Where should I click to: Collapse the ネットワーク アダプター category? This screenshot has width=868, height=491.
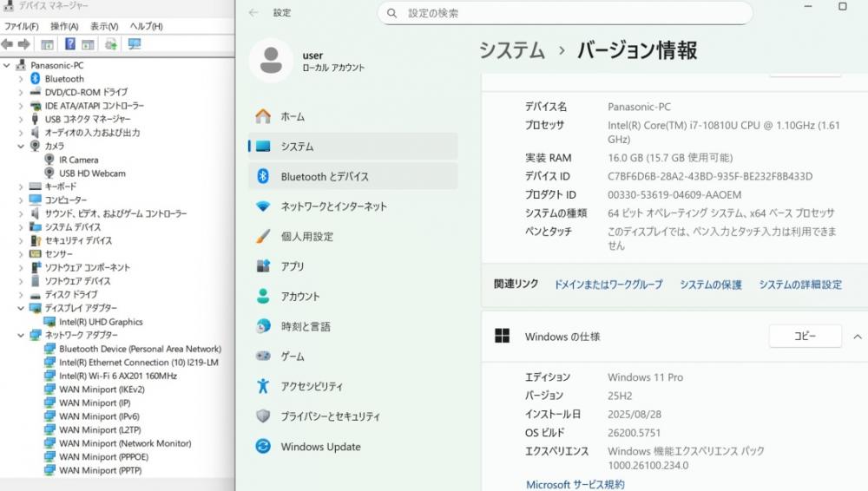pos(21,335)
